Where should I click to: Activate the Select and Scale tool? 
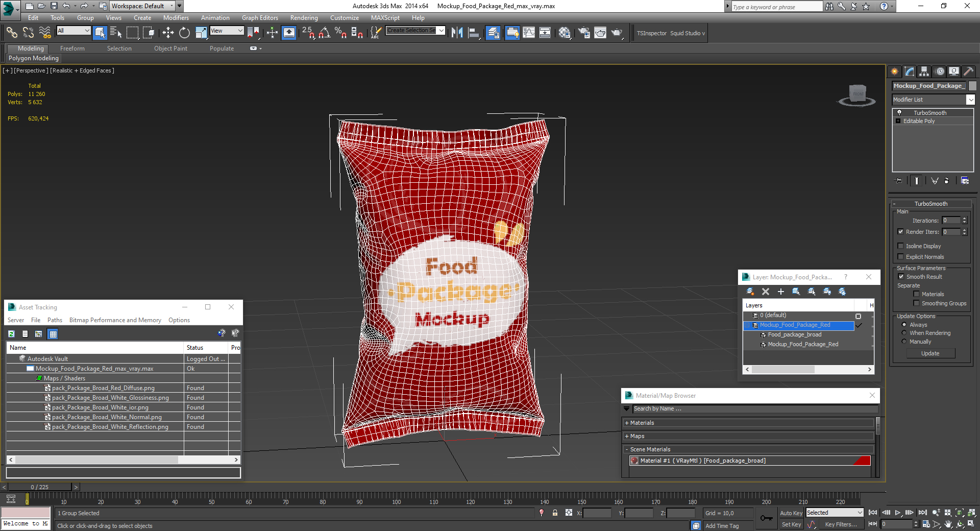201,33
